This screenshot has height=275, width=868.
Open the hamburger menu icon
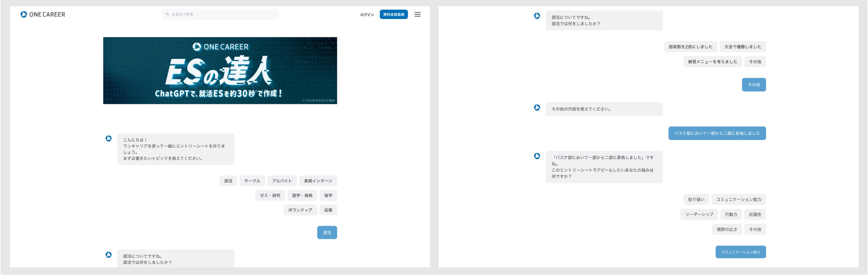pos(417,14)
